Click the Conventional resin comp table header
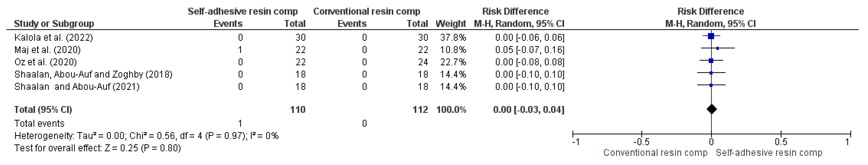 367,11
